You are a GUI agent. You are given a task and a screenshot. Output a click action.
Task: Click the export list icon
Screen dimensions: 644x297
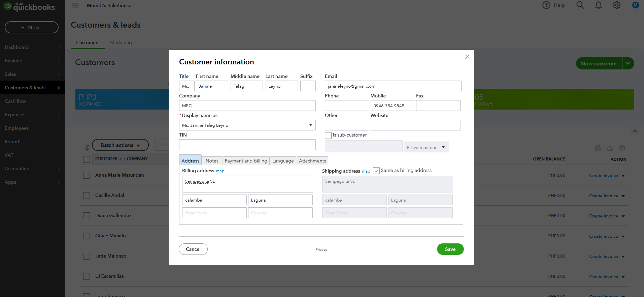[610, 148]
